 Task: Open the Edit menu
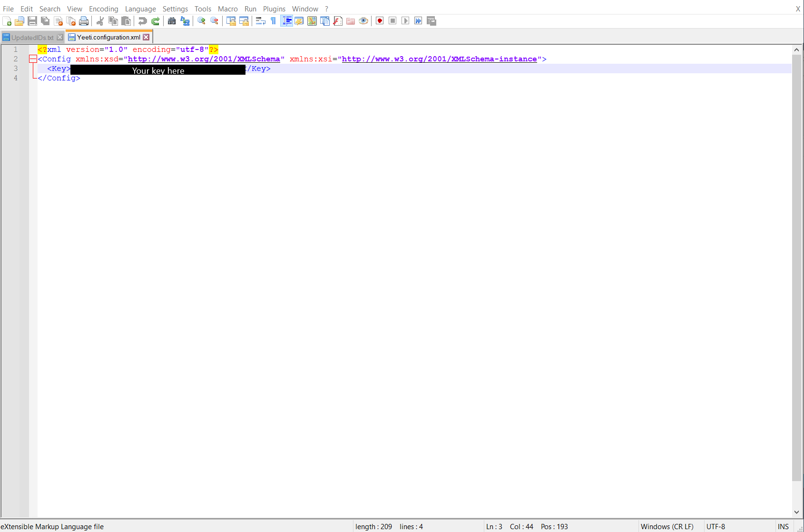click(x=27, y=9)
